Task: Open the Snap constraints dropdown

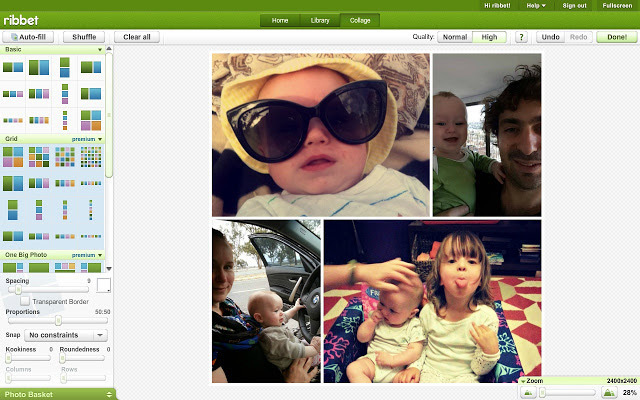Action: tap(66, 334)
